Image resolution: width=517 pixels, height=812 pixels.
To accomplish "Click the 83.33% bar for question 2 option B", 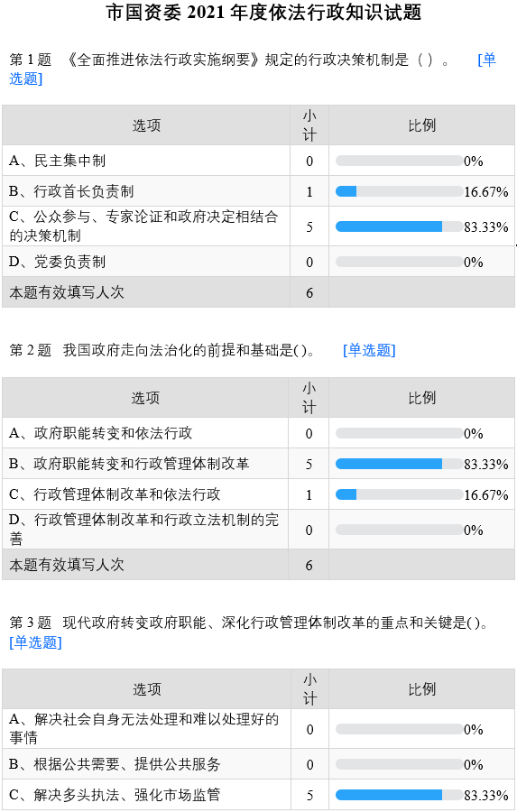I will click(x=399, y=464).
